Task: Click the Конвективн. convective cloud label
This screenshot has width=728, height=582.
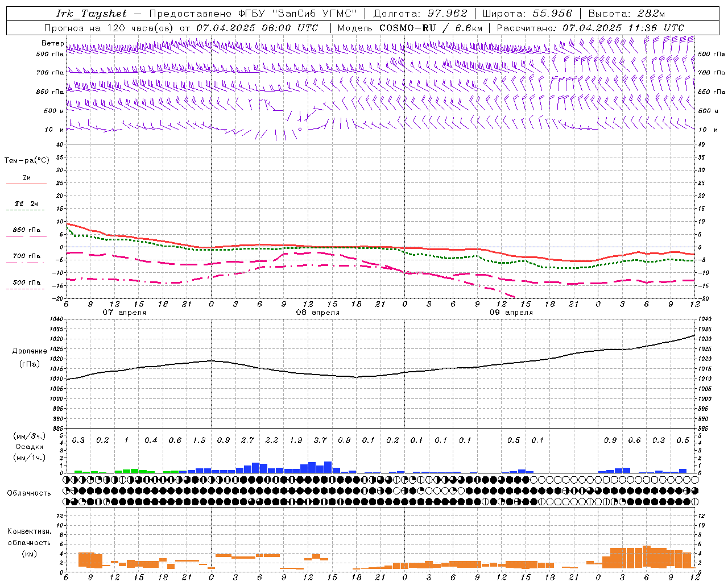Action: [29, 531]
